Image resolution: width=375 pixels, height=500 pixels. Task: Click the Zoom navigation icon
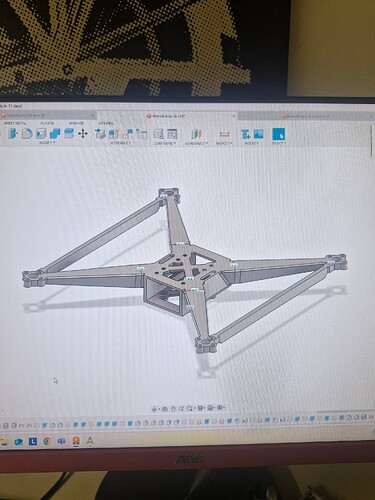click(x=182, y=409)
